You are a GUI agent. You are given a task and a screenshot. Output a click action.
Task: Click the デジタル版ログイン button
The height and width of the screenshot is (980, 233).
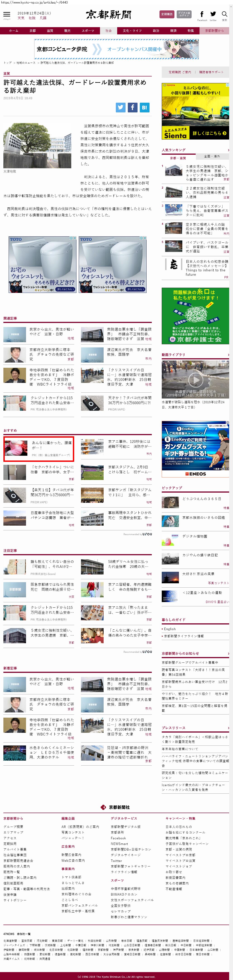pyautogui.click(x=184, y=14)
